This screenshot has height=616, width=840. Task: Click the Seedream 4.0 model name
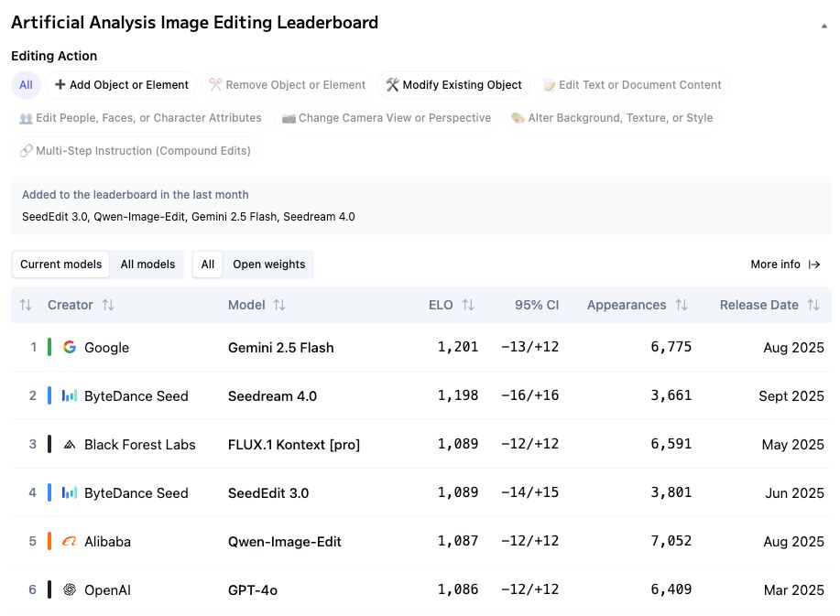[x=272, y=396]
